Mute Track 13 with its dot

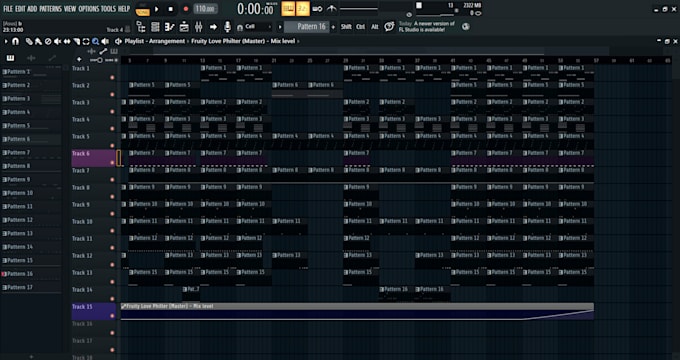point(112,282)
